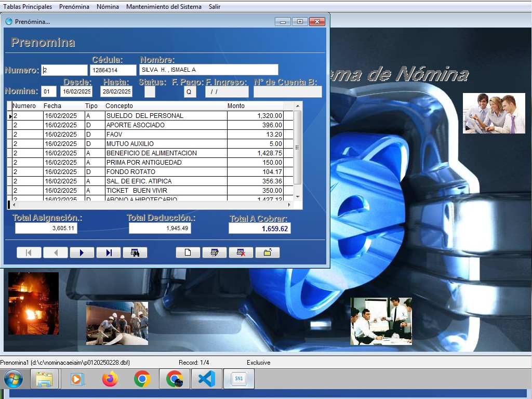This screenshot has height=399, width=532.
Task: Click the exit folder button
Action: [268, 252]
